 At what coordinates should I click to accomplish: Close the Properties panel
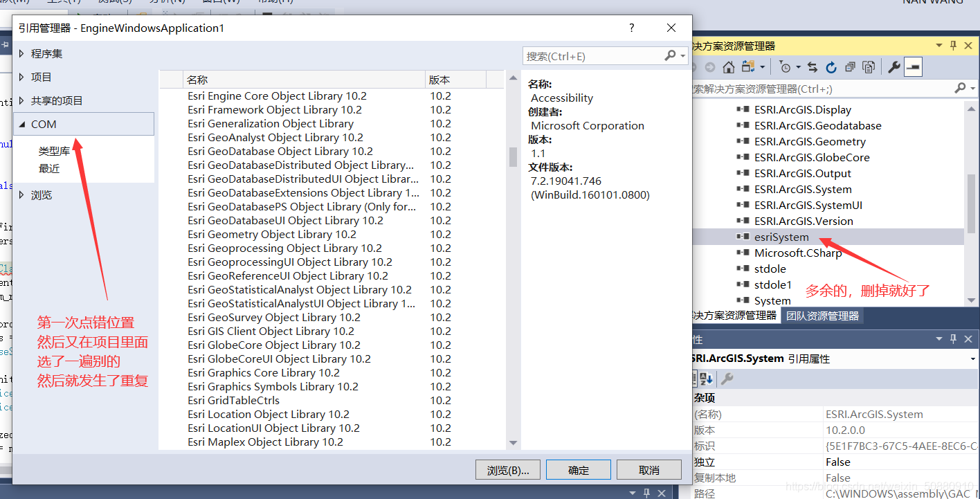click(x=968, y=339)
